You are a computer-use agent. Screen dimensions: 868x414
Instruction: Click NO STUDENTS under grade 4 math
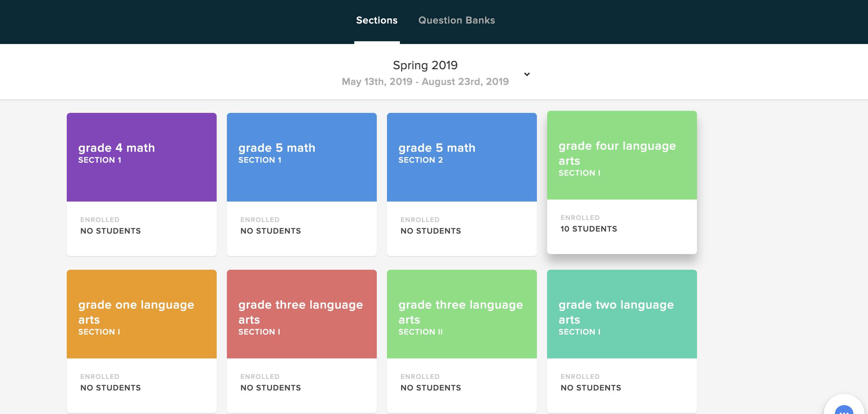pos(110,231)
